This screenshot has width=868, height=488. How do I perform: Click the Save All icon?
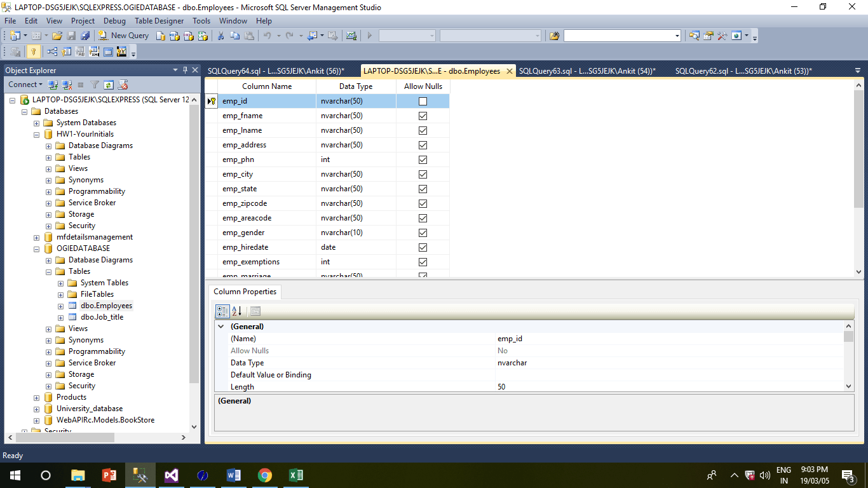(85, 36)
